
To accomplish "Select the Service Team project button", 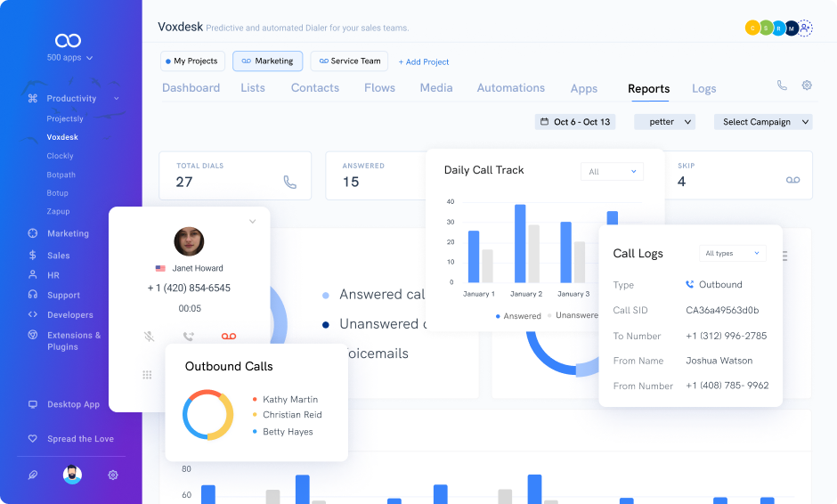I will tap(349, 61).
